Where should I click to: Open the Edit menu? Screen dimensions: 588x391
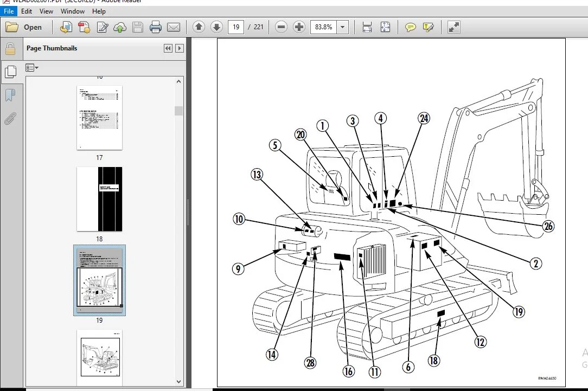pos(26,11)
